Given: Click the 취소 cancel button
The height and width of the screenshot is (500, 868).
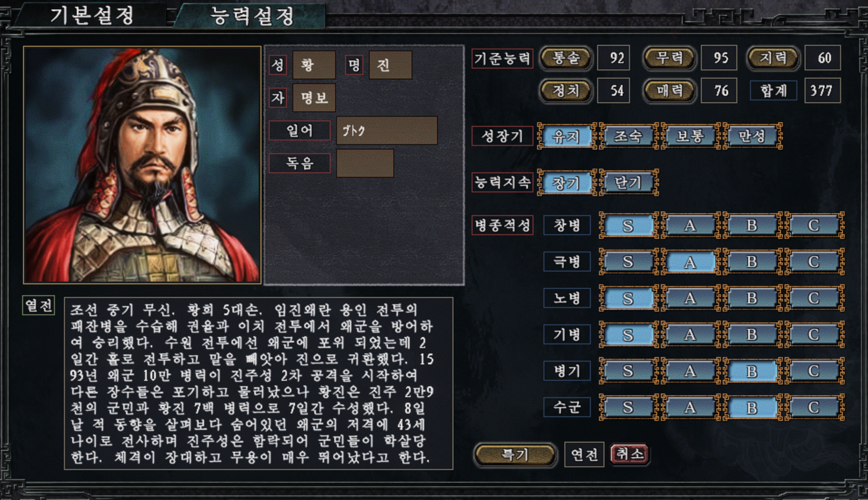Looking at the screenshot, I should tap(630, 454).
